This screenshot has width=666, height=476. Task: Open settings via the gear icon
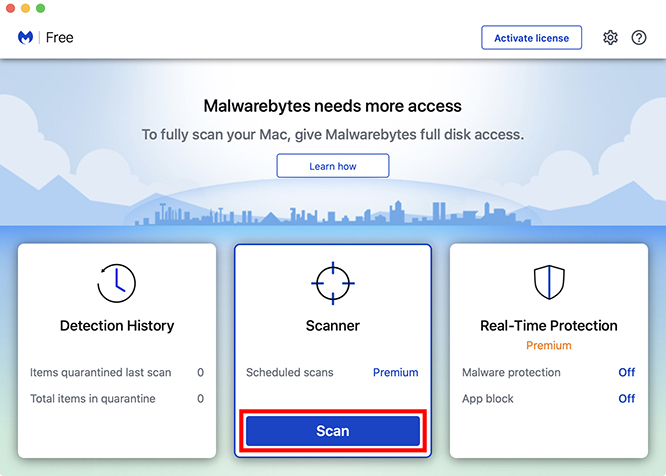click(610, 38)
